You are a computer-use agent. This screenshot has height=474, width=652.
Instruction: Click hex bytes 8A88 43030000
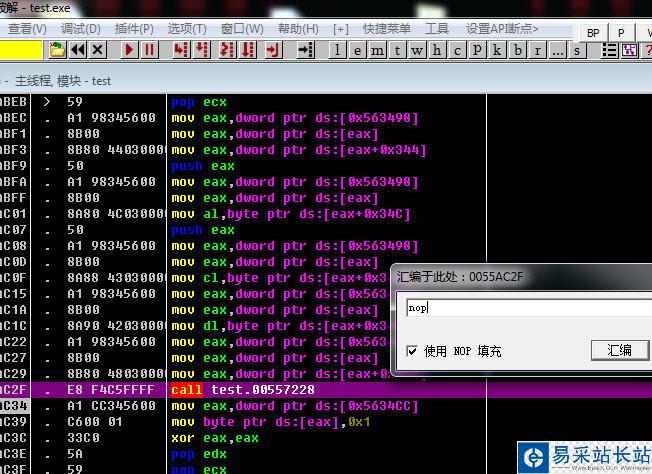[116, 278]
